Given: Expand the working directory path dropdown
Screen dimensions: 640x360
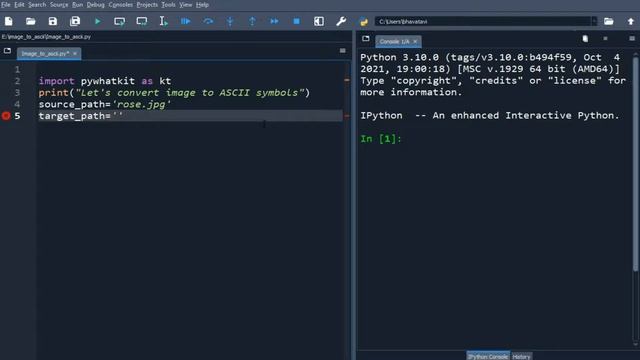Looking at the screenshot, I should tap(594, 21).
